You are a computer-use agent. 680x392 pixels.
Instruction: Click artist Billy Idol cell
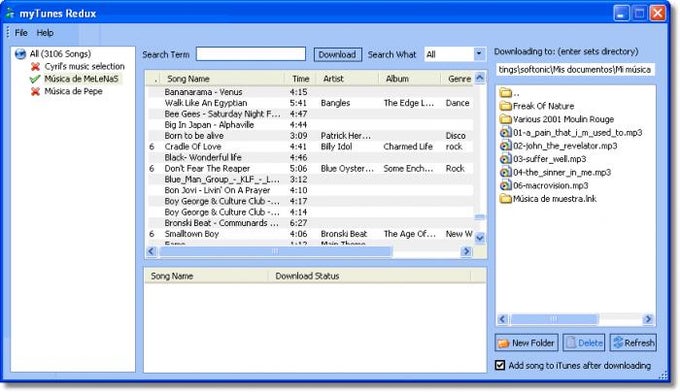click(x=337, y=147)
